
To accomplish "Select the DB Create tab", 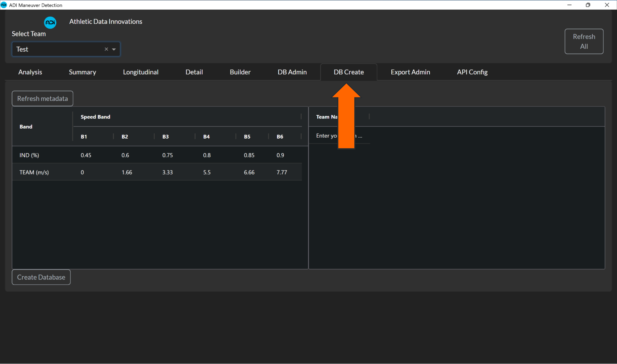I will tap(349, 72).
